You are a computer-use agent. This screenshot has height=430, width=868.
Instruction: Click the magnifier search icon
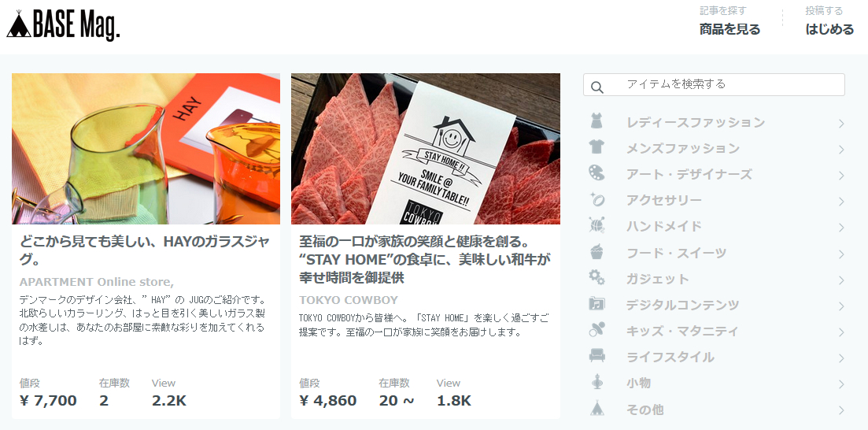597,87
